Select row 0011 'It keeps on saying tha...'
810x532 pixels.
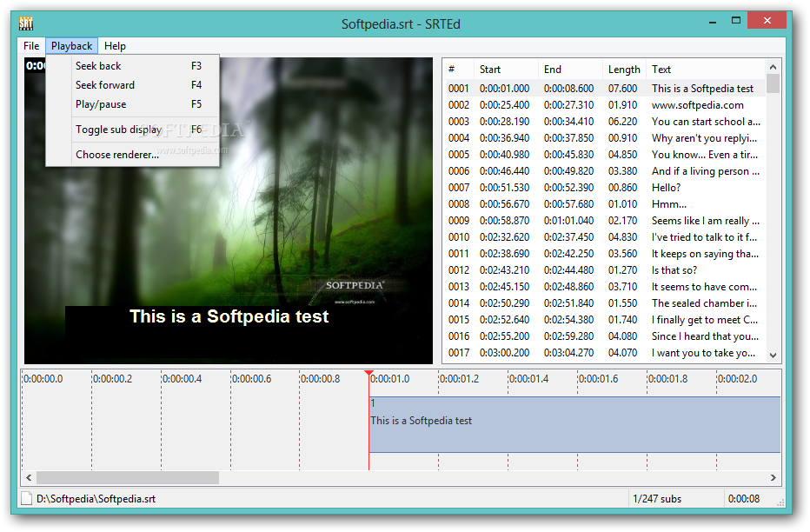tap(606, 254)
